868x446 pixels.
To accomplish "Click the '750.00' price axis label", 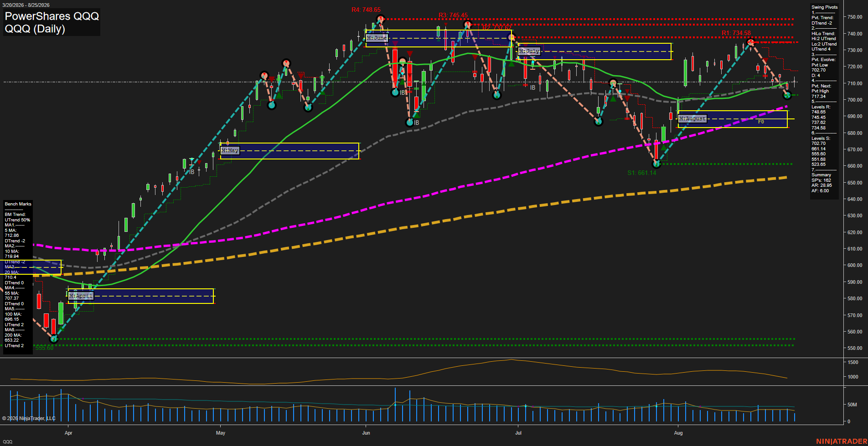I will (x=855, y=17).
